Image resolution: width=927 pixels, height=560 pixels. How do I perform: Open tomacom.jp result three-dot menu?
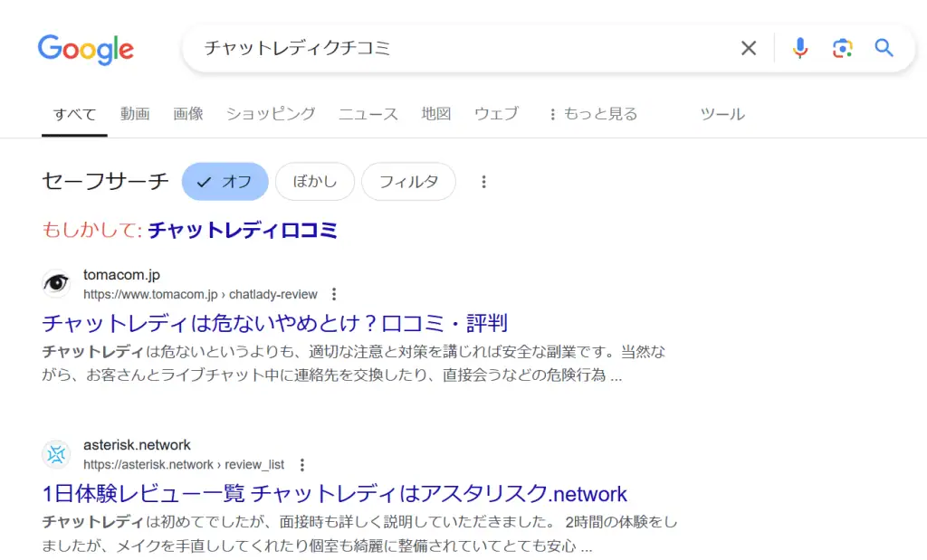(x=334, y=294)
